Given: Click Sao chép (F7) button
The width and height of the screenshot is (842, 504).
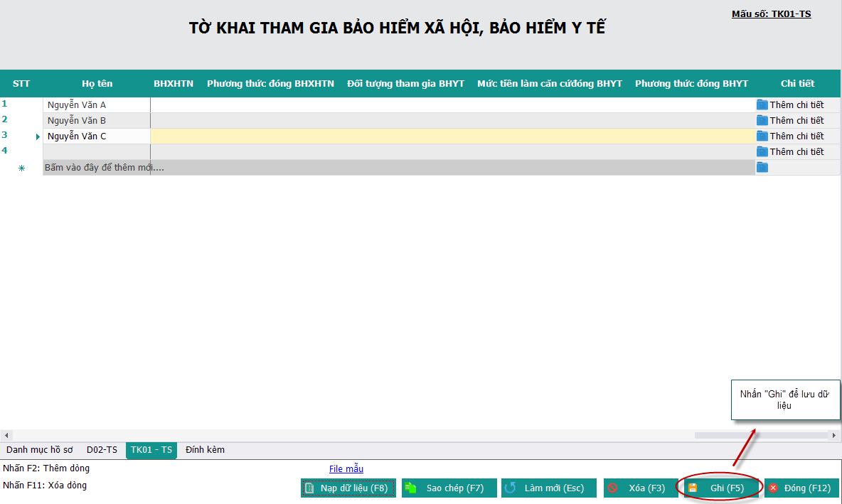Looking at the screenshot, I should 449,488.
